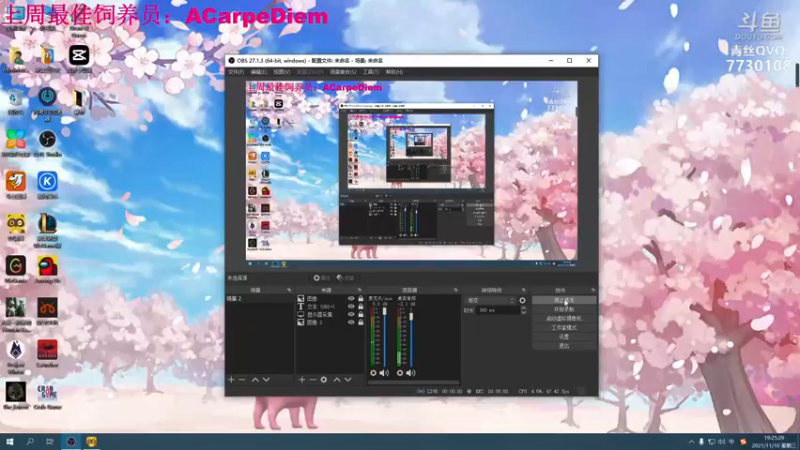Open the OBS Studio desktop shortcut
The height and width of the screenshot is (450, 800).
pos(47,143)
